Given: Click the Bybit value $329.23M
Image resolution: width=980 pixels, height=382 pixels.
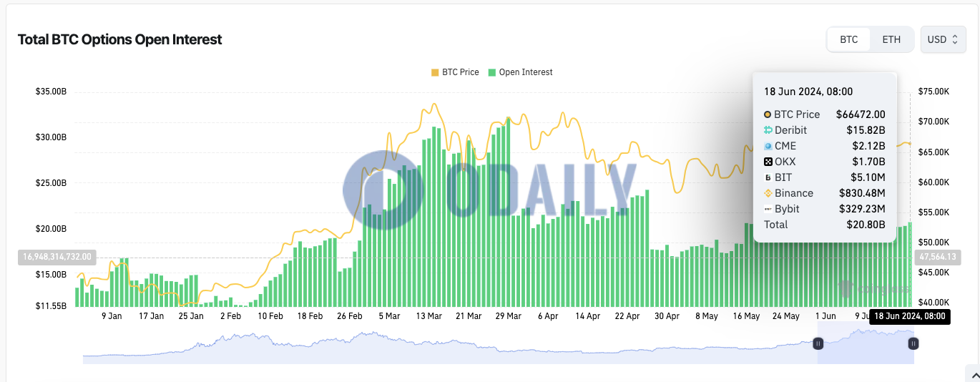Looking at the screenshot, I should (862, 209).
